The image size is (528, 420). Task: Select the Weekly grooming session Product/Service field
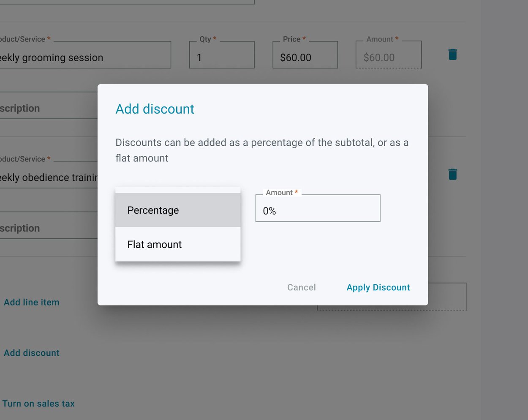click(84, 54)
